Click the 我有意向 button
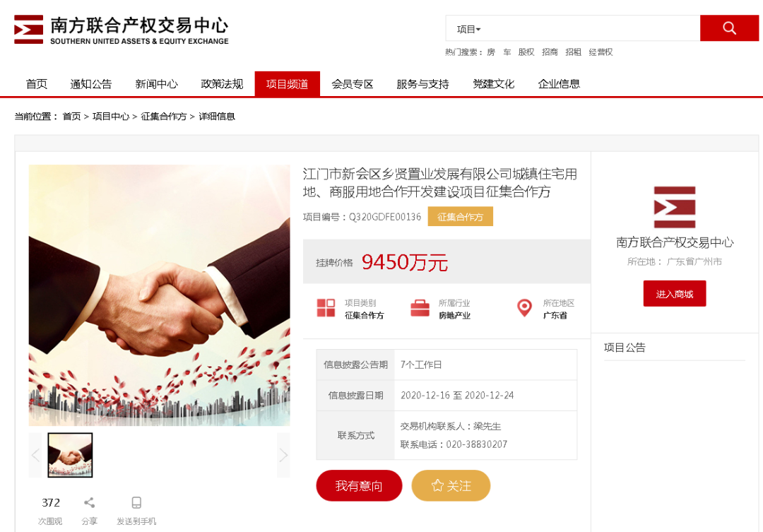 pyautogui.click(x=359, y=485)
